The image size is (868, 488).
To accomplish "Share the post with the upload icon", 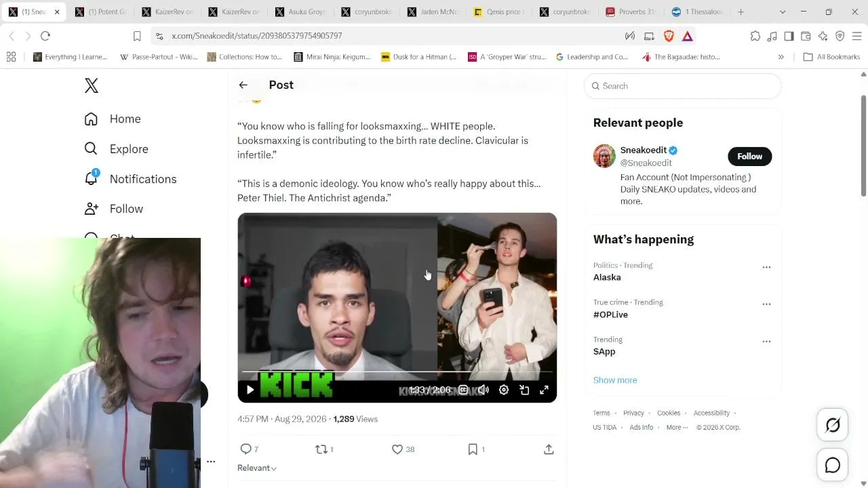I will 549,449.
